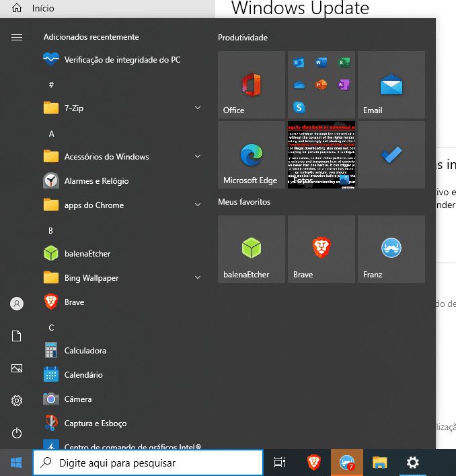456x476 pixels.
Task: Open Alarmes e Relógio app
Action: (96, 181)
